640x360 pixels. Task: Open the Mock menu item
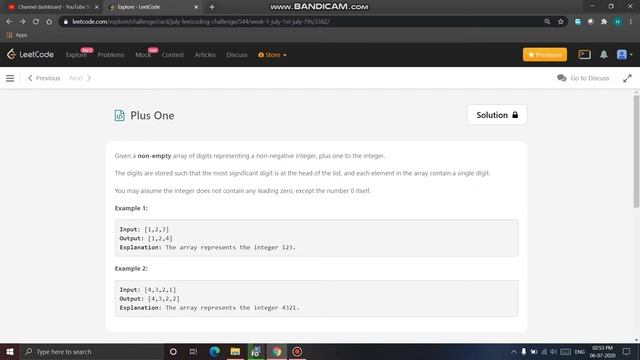tap(143, 55)
